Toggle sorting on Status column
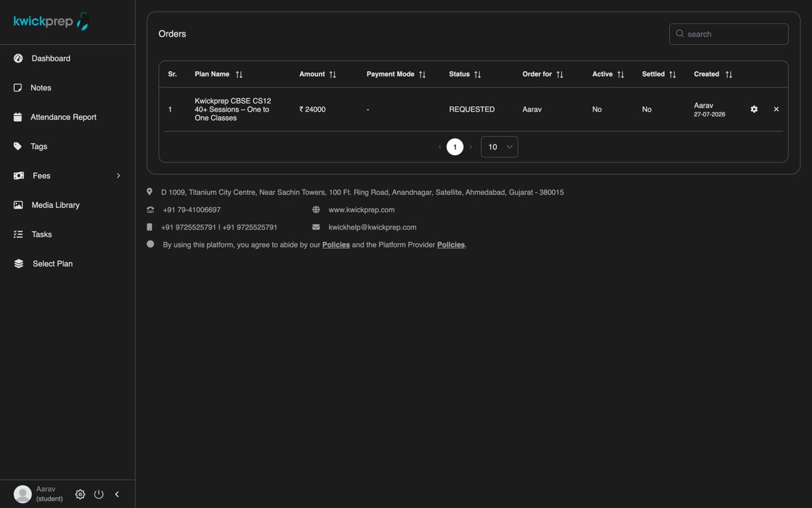Viewport: 812px width, 508px height. tap(477, 75)
